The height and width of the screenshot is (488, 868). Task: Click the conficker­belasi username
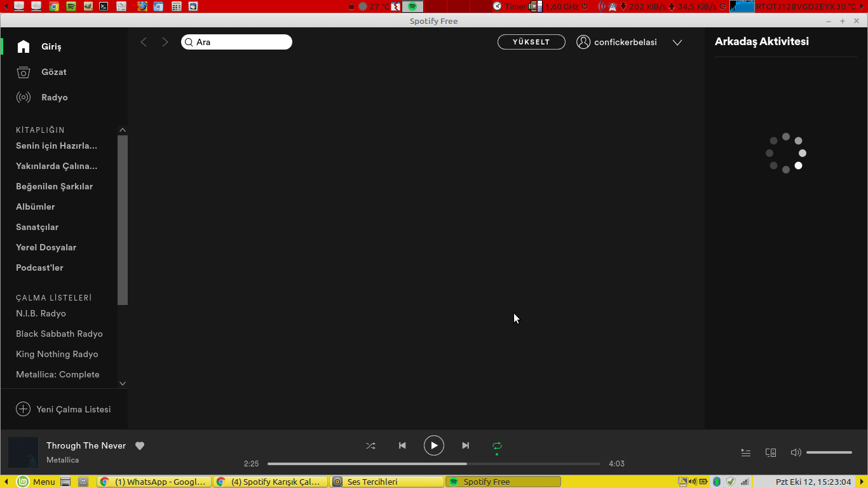(625, 42)
